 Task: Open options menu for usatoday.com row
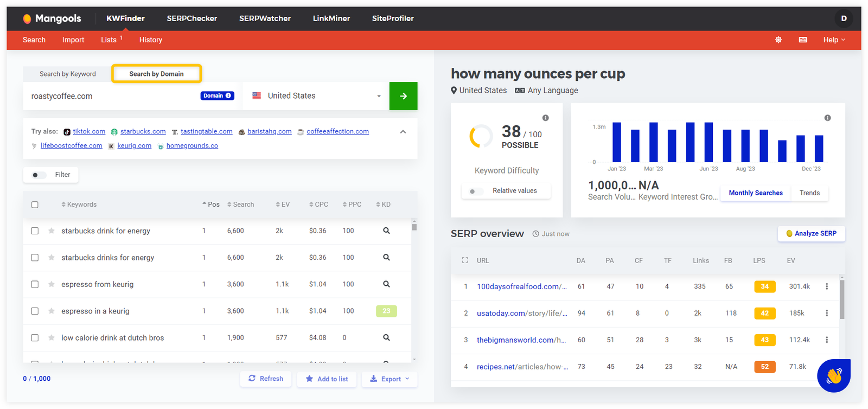(827, 313)
